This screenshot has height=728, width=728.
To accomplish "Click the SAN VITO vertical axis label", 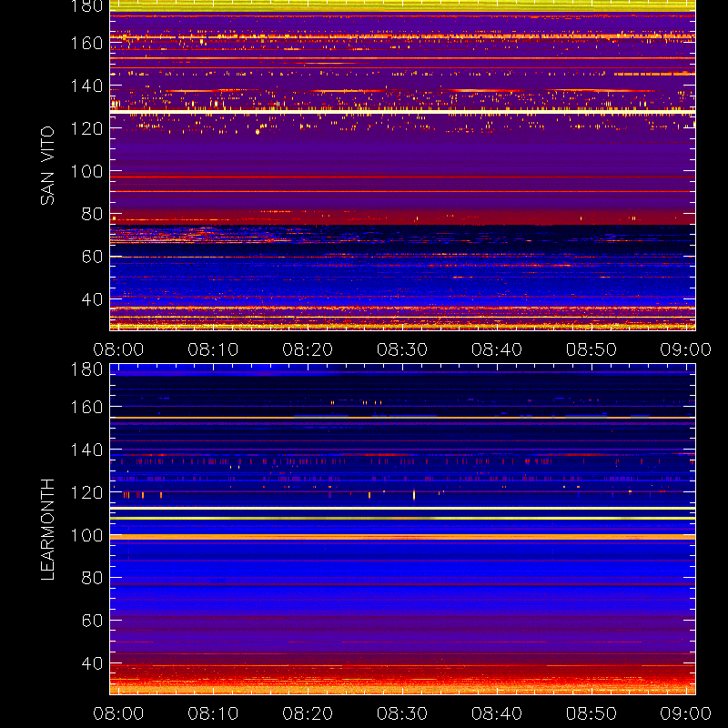I will tap(47, 166).
